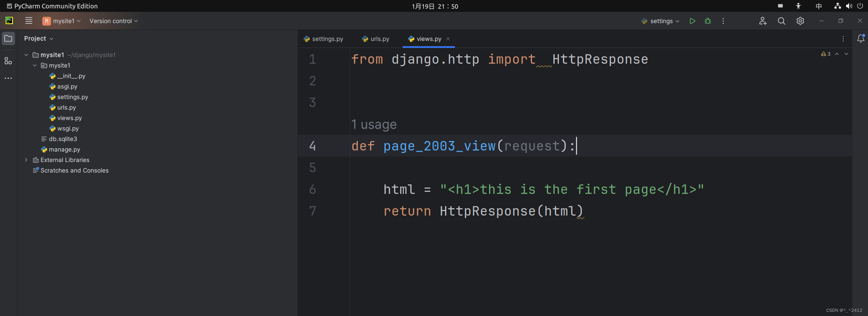868x316 pixels.
Task: Open Search Everywhere magnifier
Action: click(782, 21)
